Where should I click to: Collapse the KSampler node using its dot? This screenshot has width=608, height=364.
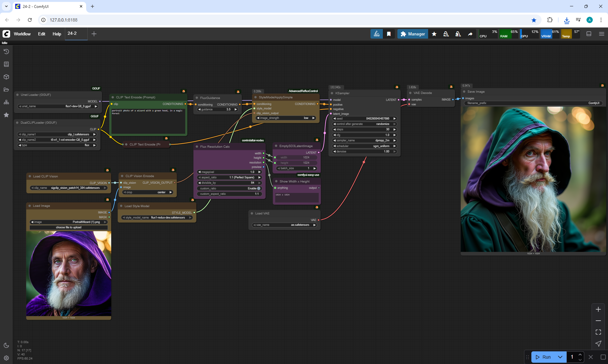[332, 93]
